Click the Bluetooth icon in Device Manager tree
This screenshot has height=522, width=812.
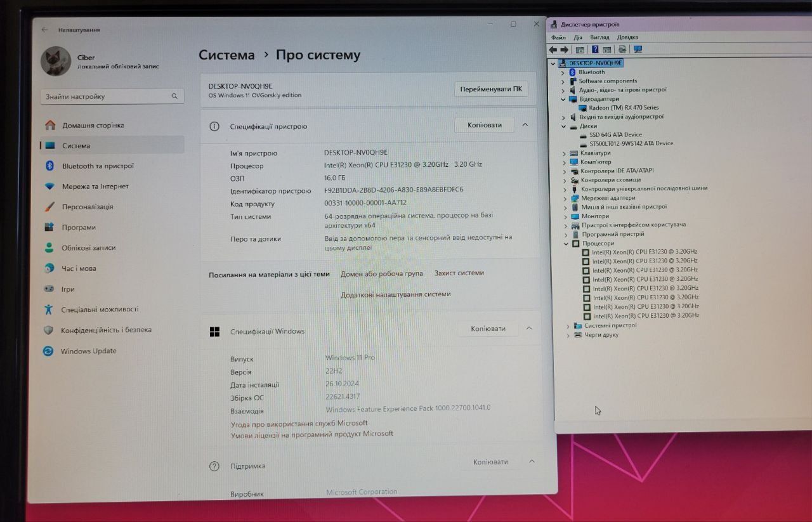coord(572,72)
